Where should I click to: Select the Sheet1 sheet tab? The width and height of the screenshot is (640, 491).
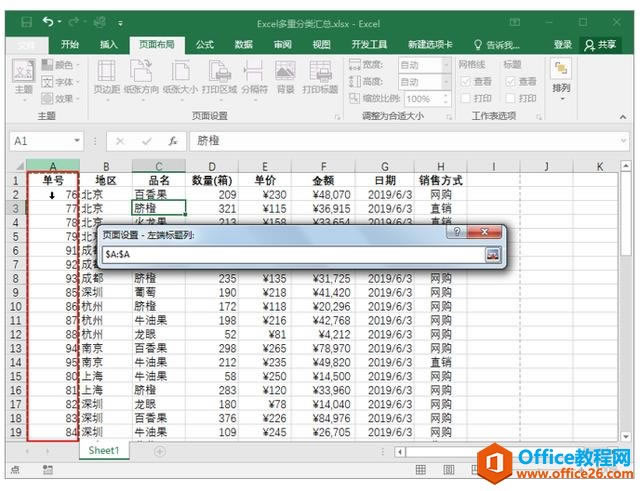coord(104,451)
